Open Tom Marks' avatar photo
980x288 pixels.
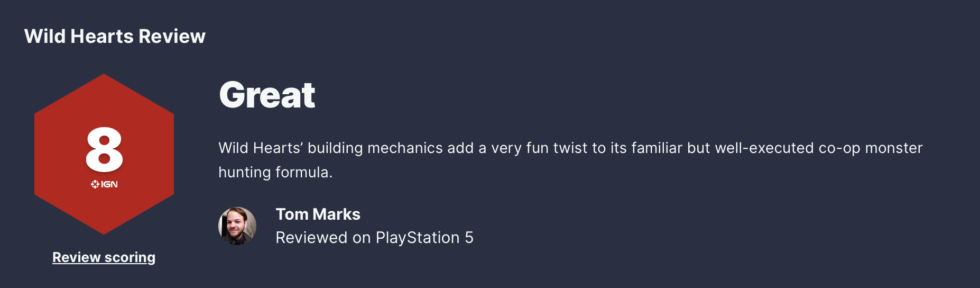pos(237,226)
